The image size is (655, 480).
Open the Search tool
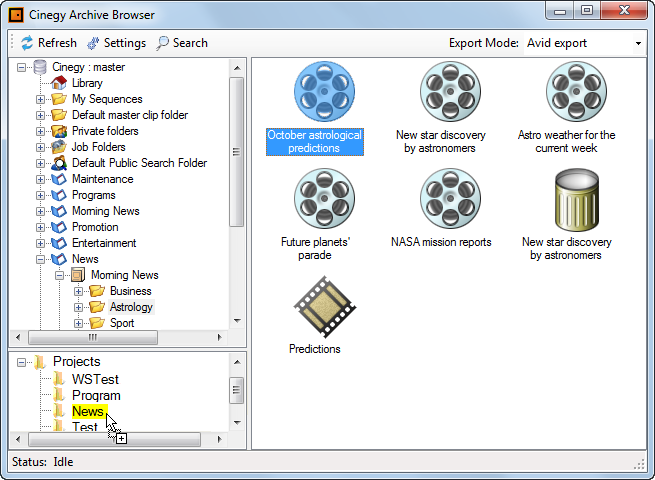point(182,43)
